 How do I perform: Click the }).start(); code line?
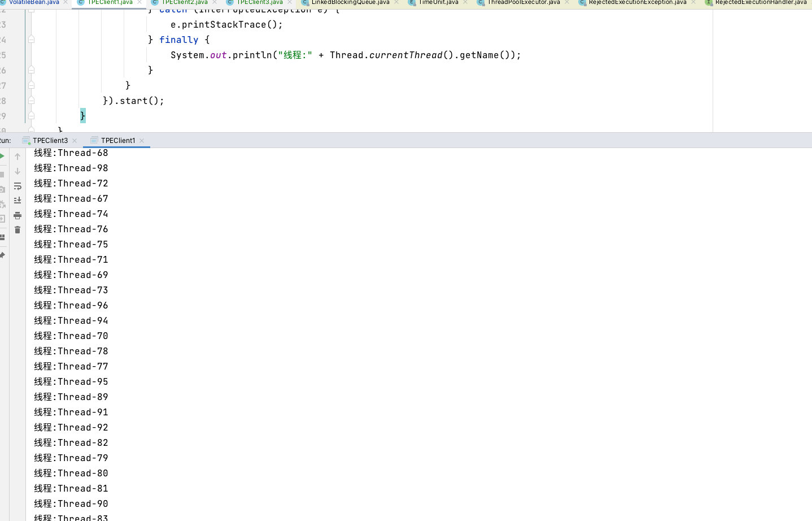click(133, 101)
